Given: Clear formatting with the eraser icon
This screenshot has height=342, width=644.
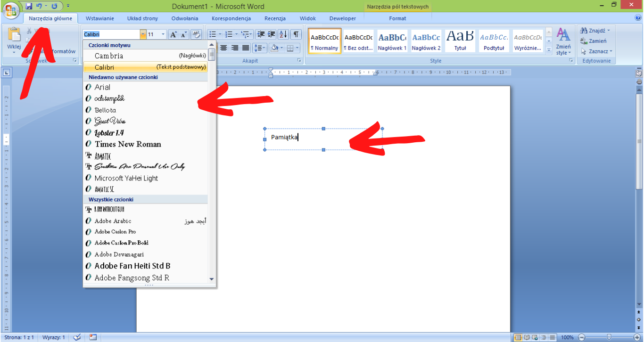Looking at the screenshot, I should pos(197,34).
